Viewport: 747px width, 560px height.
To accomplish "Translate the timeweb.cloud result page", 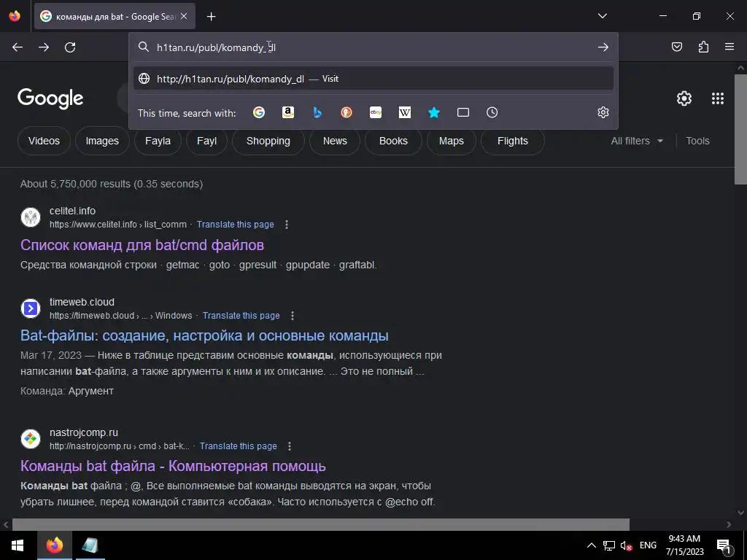I will [x=241, y=316].
